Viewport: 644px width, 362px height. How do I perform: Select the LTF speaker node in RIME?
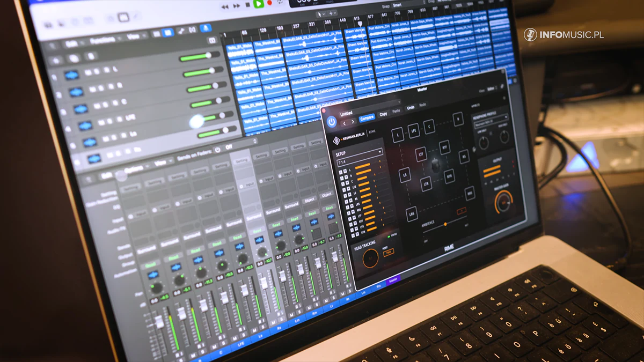click(422, 156)
